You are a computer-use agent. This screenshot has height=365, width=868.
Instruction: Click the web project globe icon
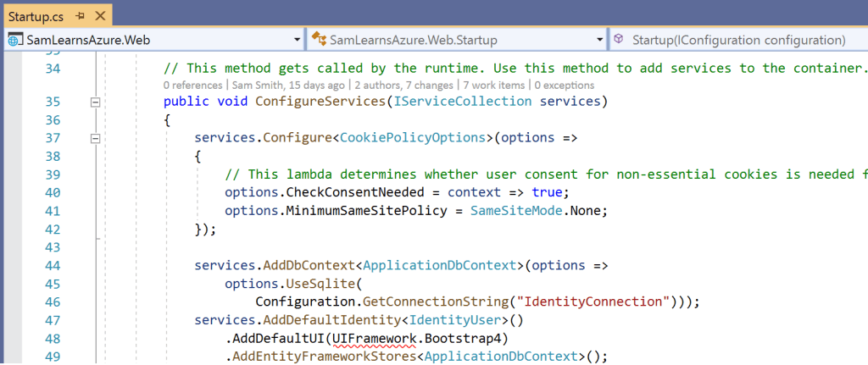pyautogui.click(x=14, y=40)
